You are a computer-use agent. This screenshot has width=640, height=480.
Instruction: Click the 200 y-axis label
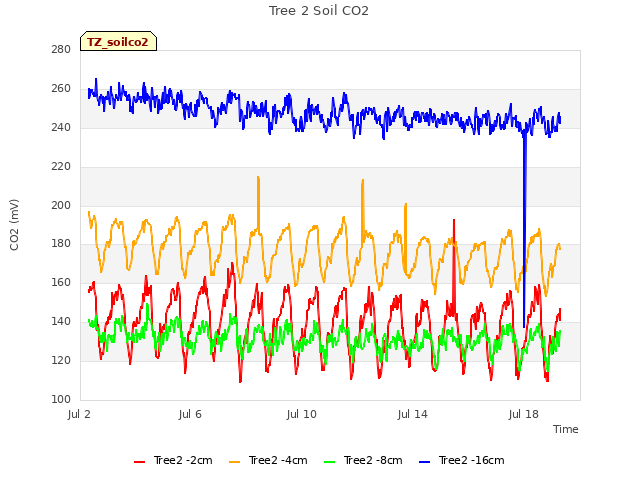click(x=61, y=205)
